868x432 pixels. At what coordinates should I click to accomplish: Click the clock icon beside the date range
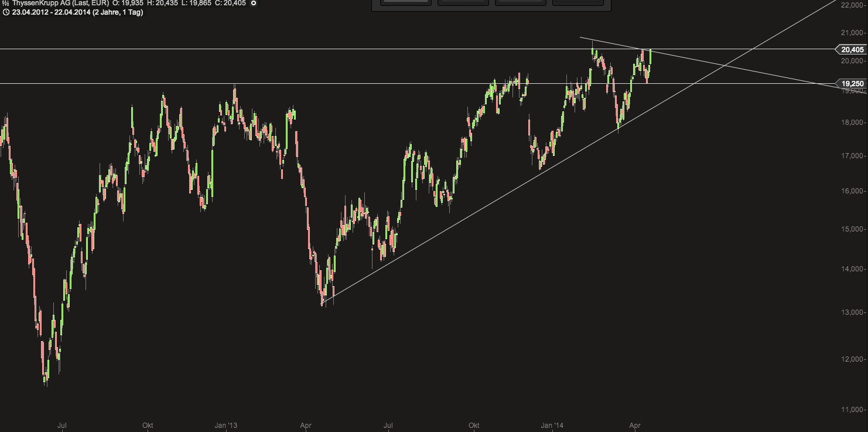[5, 12]
